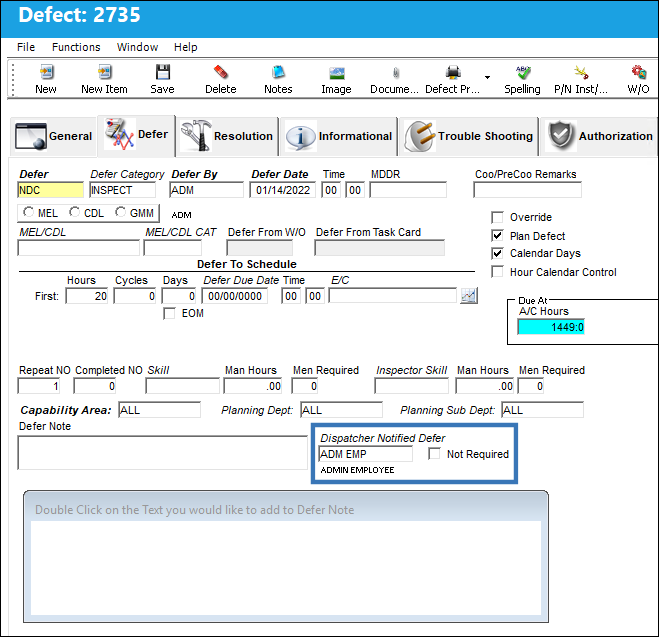
Task: Click the Defer Note text box
Action: (x=163, y=453)
